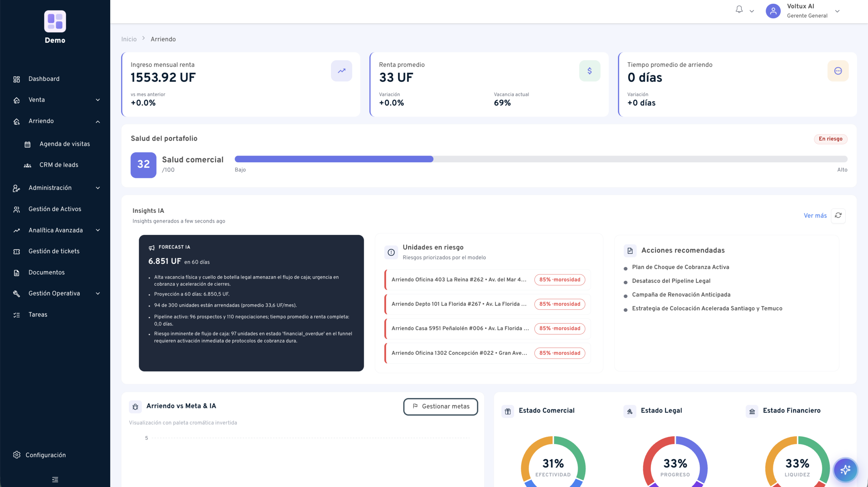868x487 pixels.
Task: Click the dollar icon on Renta promedio card
Action: (590, 71)
